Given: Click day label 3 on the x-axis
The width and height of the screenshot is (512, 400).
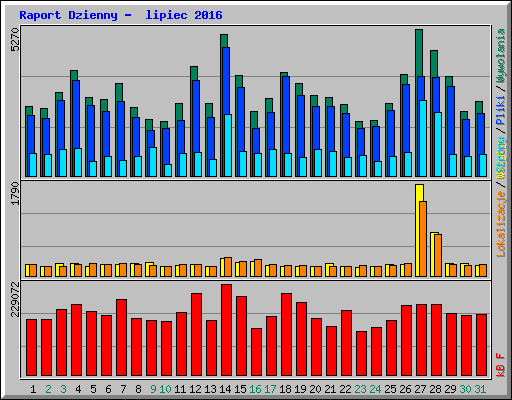Looking at the screenshot, I should pos(63,389).
